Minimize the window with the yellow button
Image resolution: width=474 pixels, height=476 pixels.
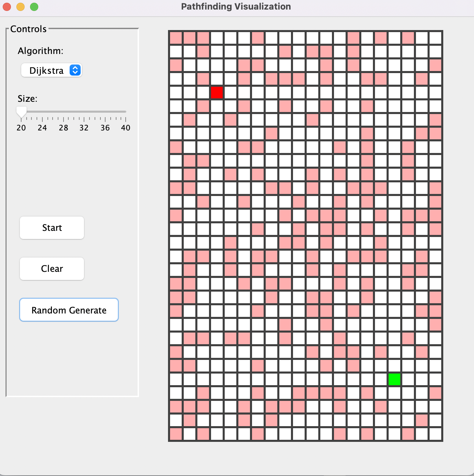click(x=20, y=7)
